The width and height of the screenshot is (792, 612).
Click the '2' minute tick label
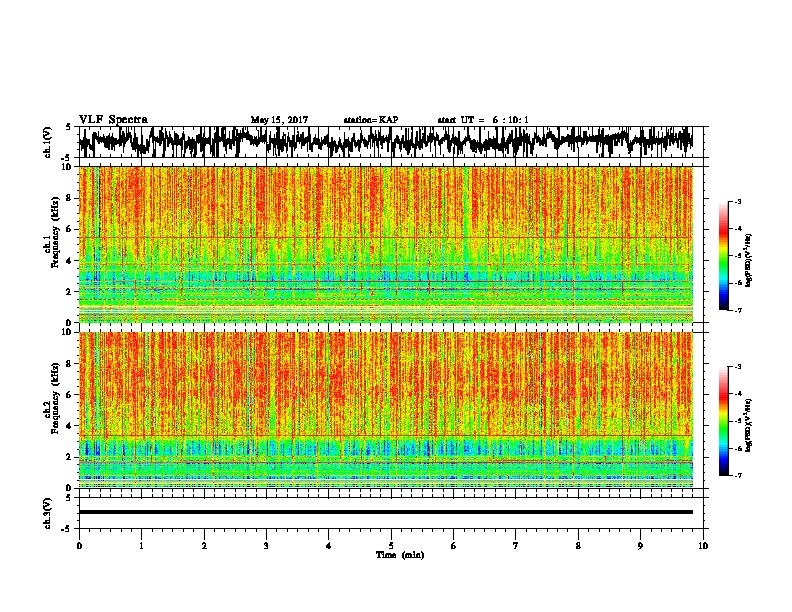(204, 546)
